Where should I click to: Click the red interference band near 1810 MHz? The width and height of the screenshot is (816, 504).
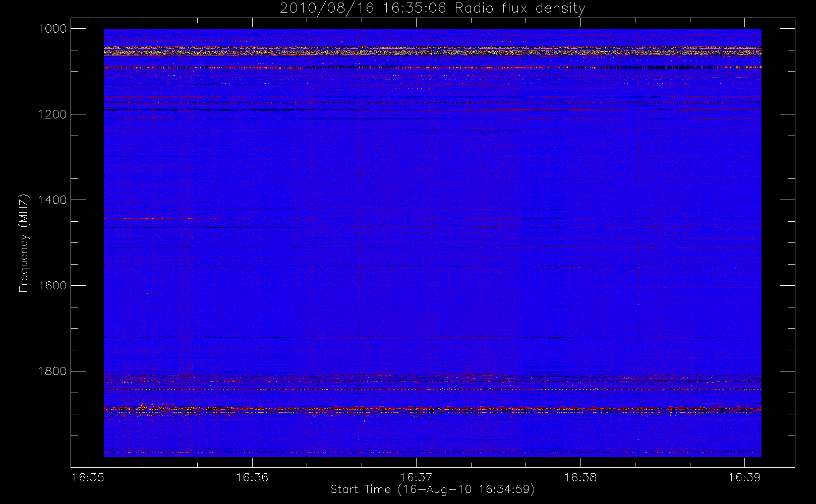(x=432, y=377)
